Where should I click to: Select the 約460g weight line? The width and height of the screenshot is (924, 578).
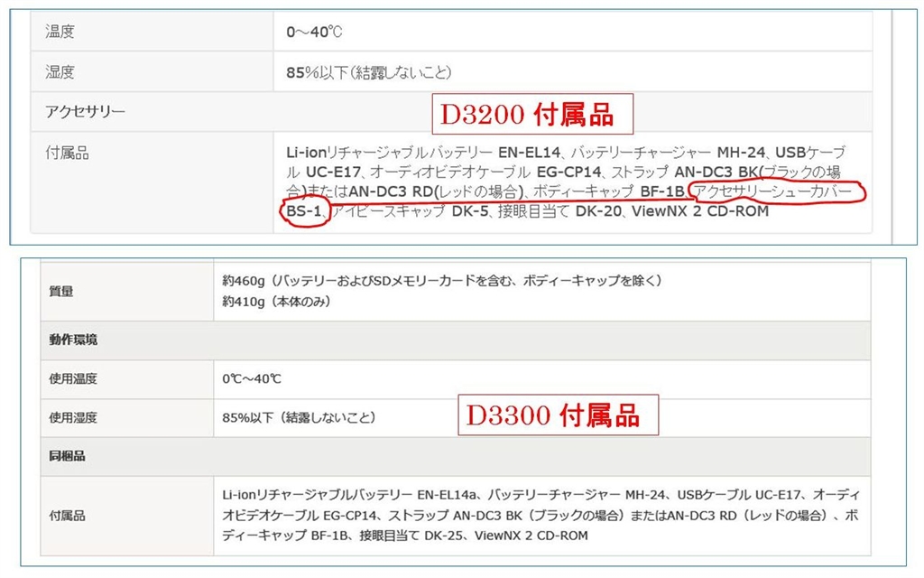[x=442, y=281]
